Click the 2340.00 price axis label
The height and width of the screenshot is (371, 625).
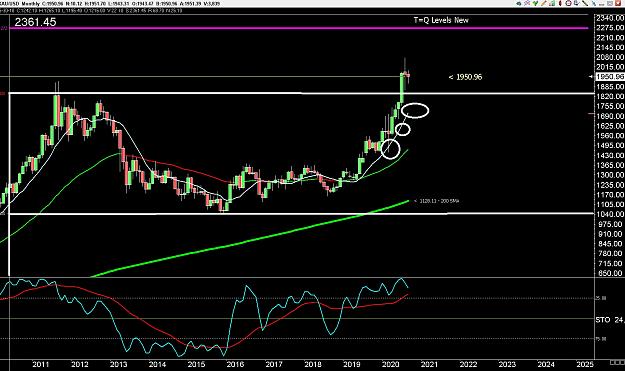point(610,18)
